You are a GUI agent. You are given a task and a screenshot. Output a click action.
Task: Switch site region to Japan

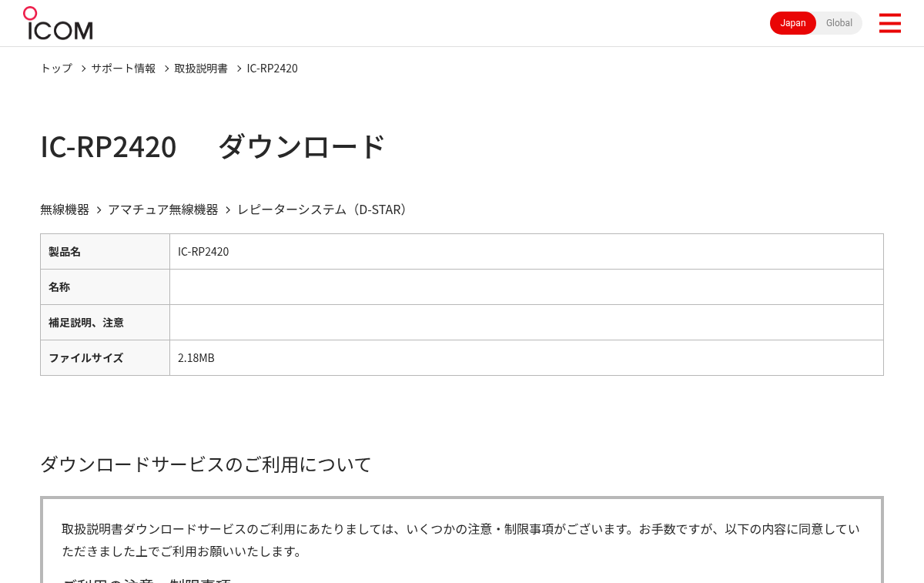click(x=793, y=23)
